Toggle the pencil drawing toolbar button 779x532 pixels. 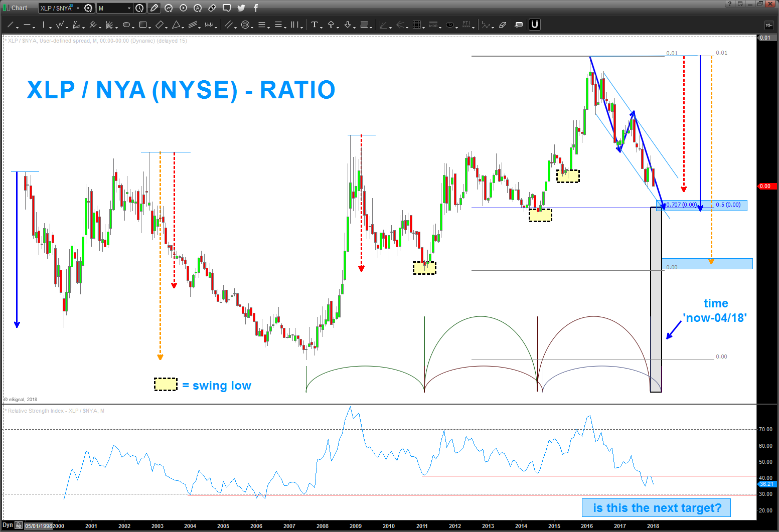click(x=154, y=8)
